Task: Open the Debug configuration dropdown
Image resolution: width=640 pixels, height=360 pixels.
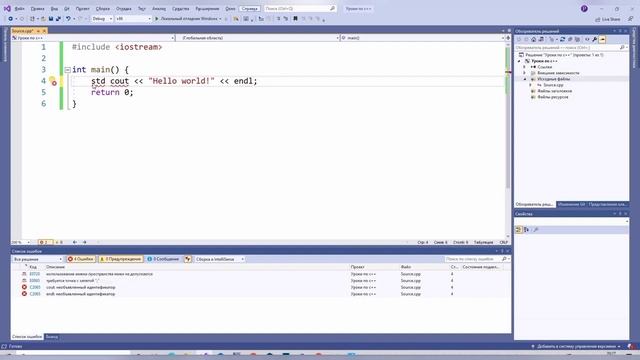Action: [x=102, y=19]
